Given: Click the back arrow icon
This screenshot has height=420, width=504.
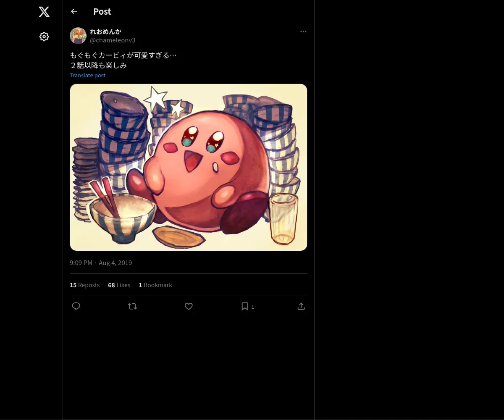Looking at the screenshot, I should coord(74,11).
